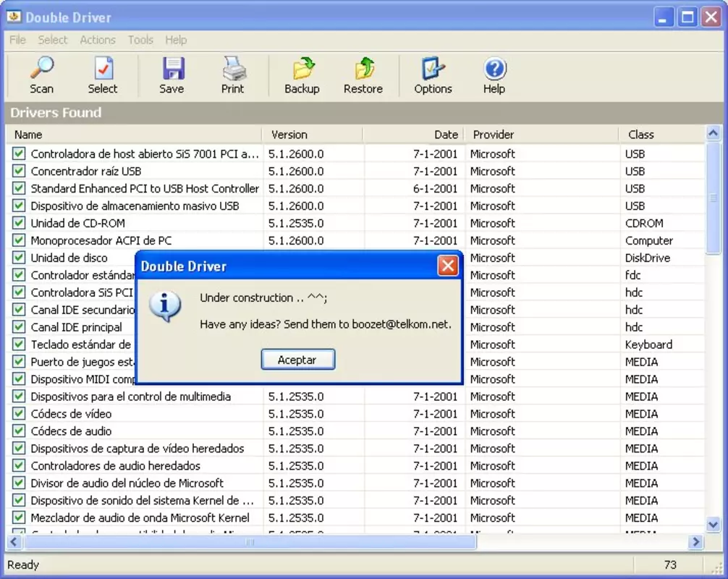Click the DiskDrive class cell

tap(648, 258)
